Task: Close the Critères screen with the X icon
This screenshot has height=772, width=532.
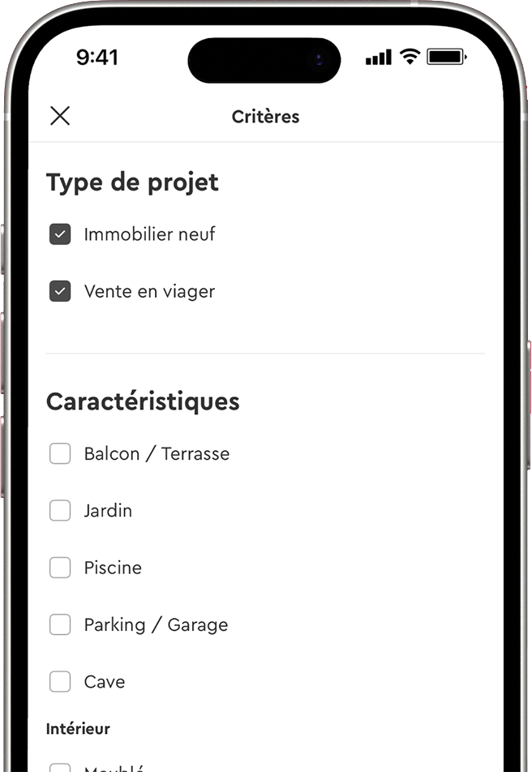Action: (x=60, y=116)
